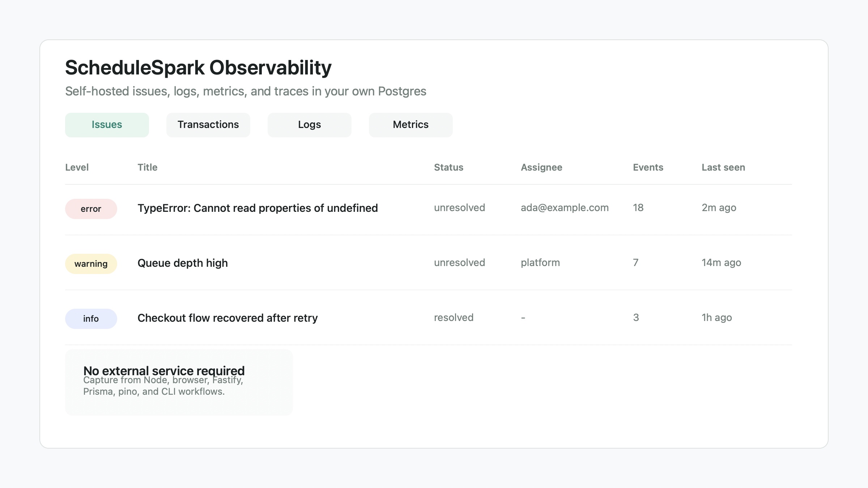Click the resolved status of Checkout flow
Viewport: 868px width, 488px height.
(454, 318)
